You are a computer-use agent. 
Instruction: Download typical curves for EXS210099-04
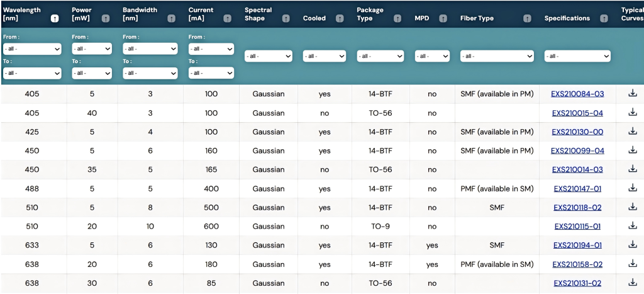pyautogui.click(x=633, y=150)
